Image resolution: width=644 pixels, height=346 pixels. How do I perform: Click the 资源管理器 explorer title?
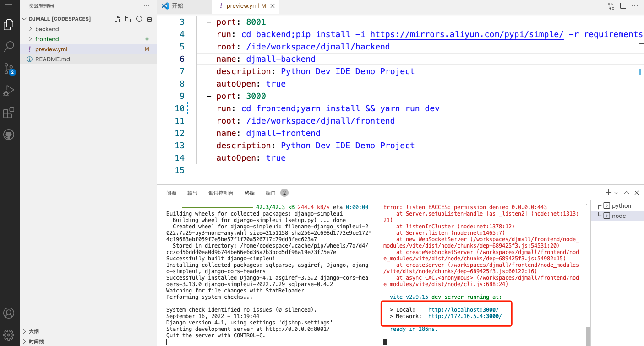[41, 6]
